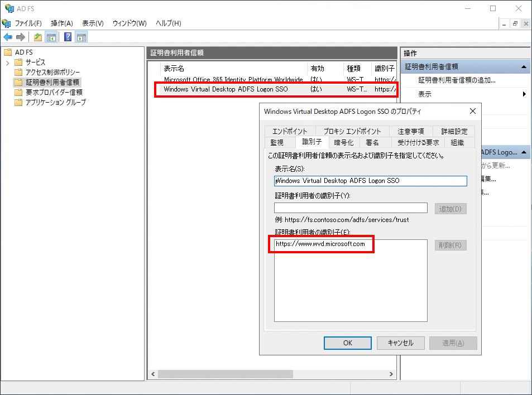Click the Back arrow toolbar icon
Viewport: 532px width, 395px height.
coord(8,37)
